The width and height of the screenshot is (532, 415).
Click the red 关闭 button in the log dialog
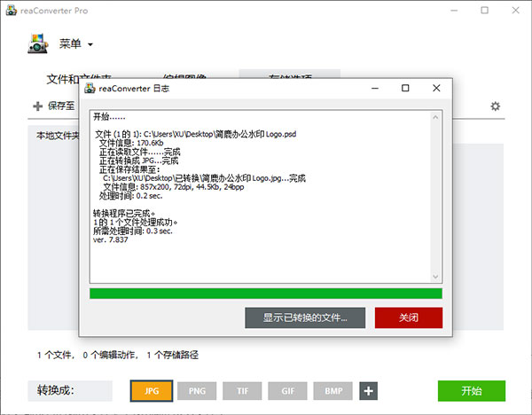click(x=409, y=317)
